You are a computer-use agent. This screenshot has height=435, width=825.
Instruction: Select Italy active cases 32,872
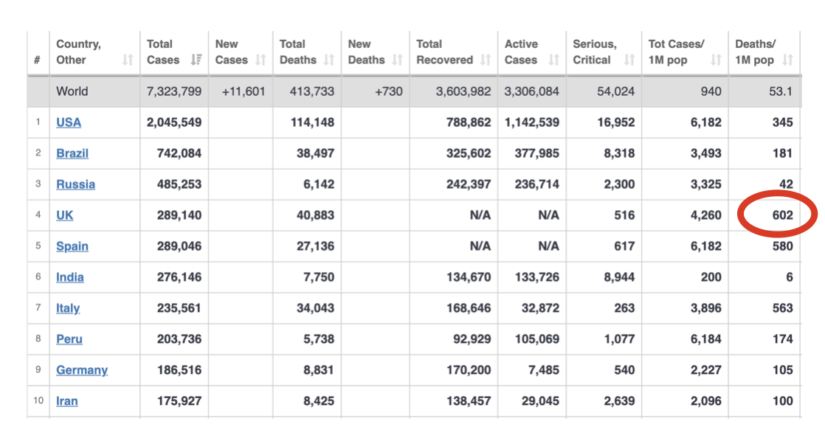[540, 308]
